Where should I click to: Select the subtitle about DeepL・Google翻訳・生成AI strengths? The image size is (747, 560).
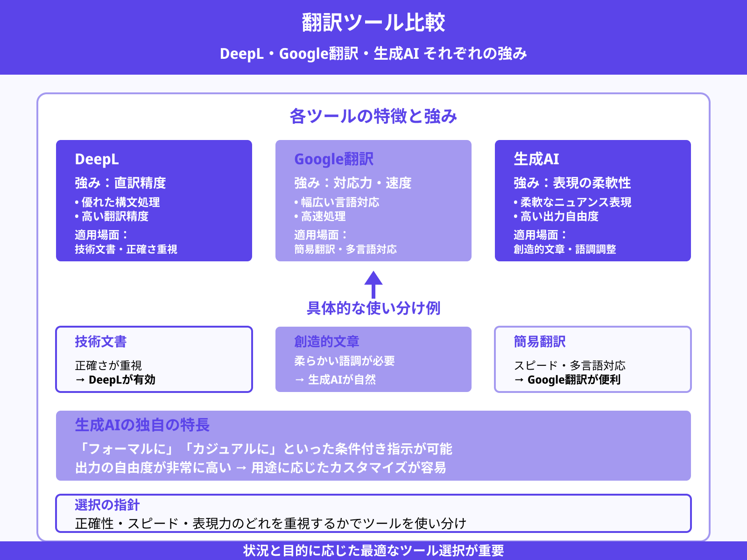373,53
